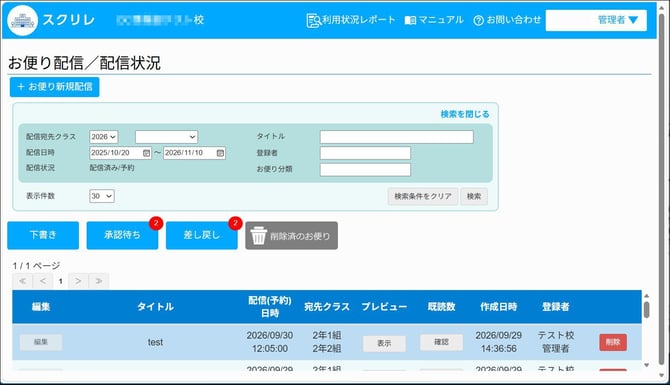The height and width of the screenshot is (385, 670).
Task: Click current page number 1
Action: pos(61,281)
